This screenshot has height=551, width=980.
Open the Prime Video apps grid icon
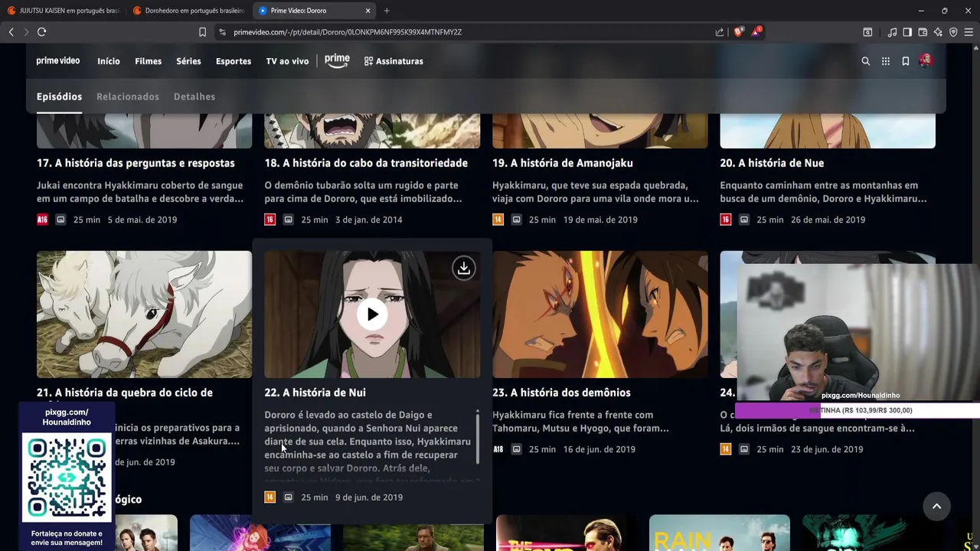coord(886,61)
